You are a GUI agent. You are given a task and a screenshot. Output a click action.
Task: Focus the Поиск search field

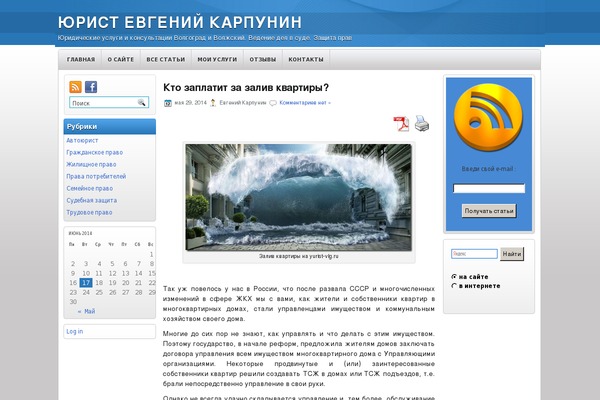tap(104, 103)
